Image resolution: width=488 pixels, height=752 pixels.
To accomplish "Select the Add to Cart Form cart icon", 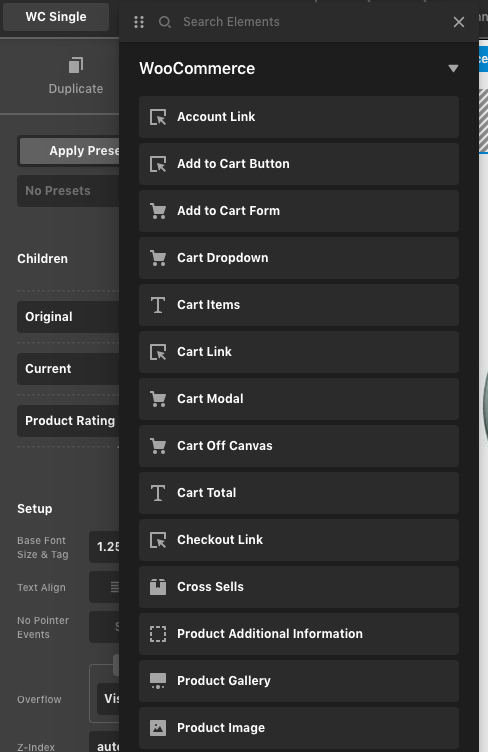I will coord(158,211).
